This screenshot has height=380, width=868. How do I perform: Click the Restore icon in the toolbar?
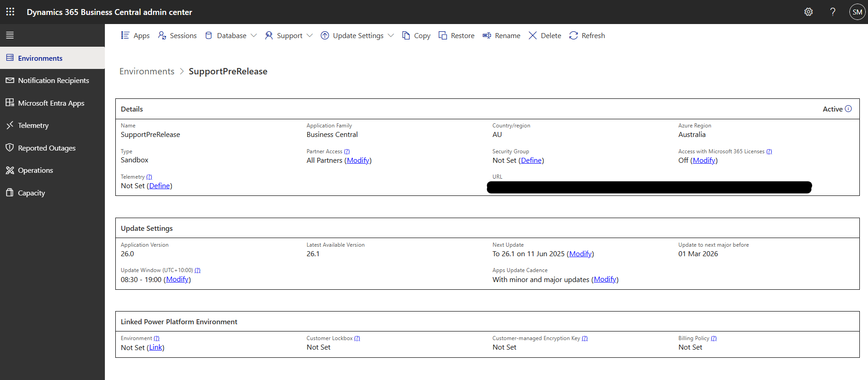(x=443, y=35)
